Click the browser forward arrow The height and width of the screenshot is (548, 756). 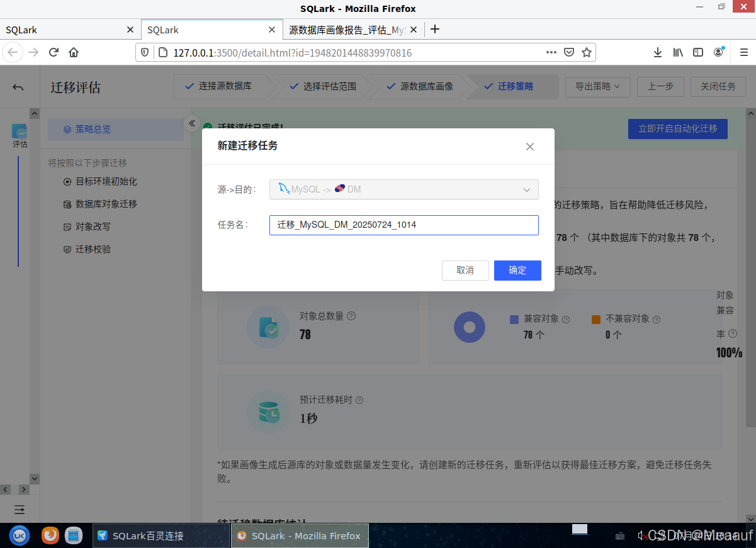33,52
